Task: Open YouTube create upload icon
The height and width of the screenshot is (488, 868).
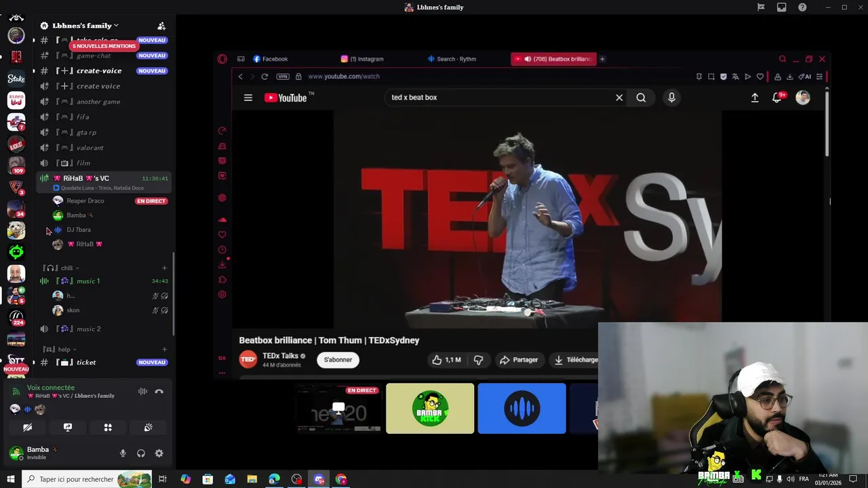Action: (x=755, y=98)
